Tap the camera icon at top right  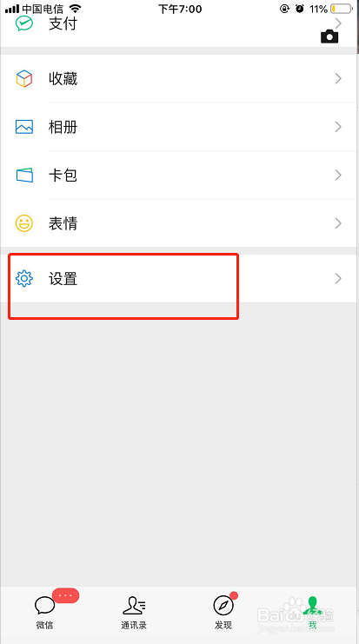329,37
